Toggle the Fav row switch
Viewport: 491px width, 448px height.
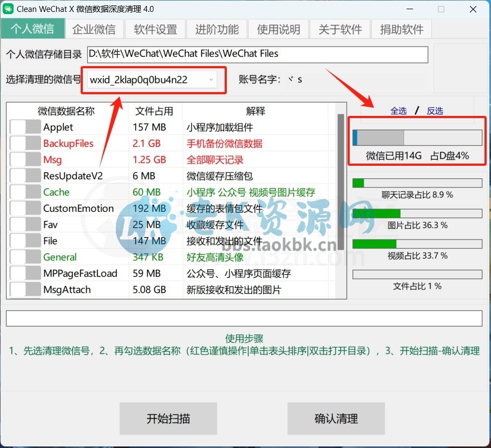(25, 225)
